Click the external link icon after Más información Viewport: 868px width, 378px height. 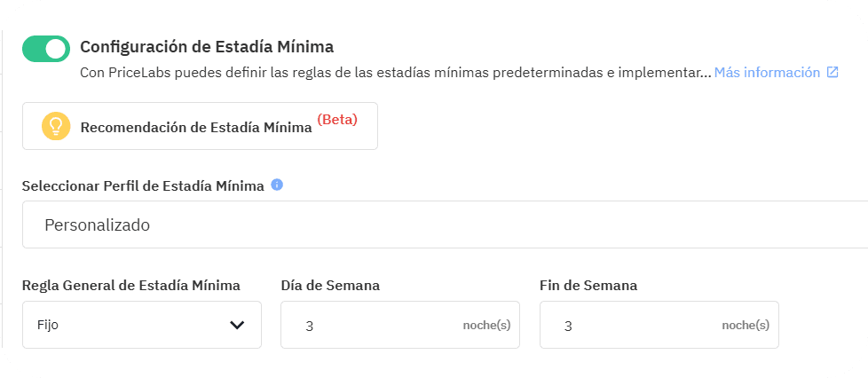point(832,73)
